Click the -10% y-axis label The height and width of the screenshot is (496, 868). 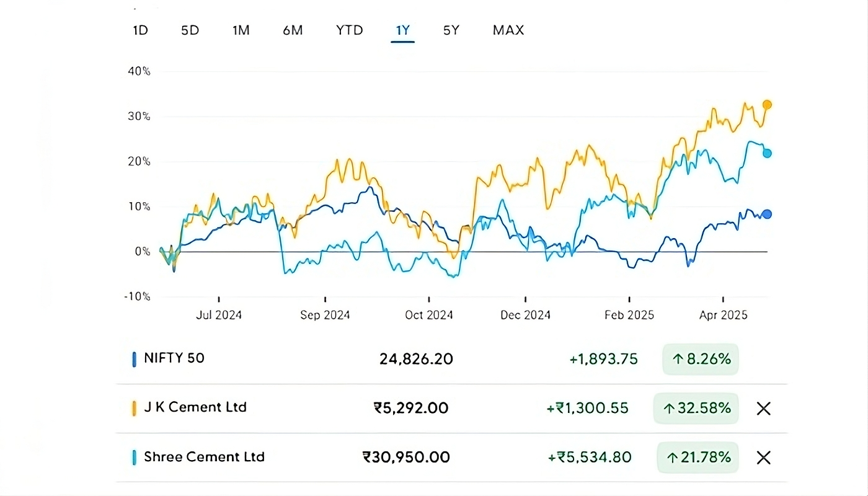(x=137, y=296)
